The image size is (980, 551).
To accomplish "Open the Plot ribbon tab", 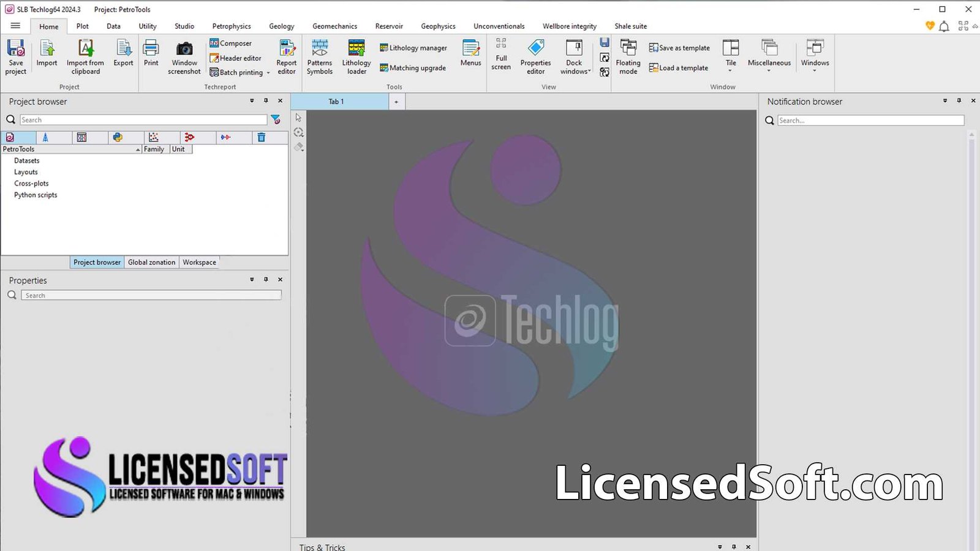I will (82, 26).
